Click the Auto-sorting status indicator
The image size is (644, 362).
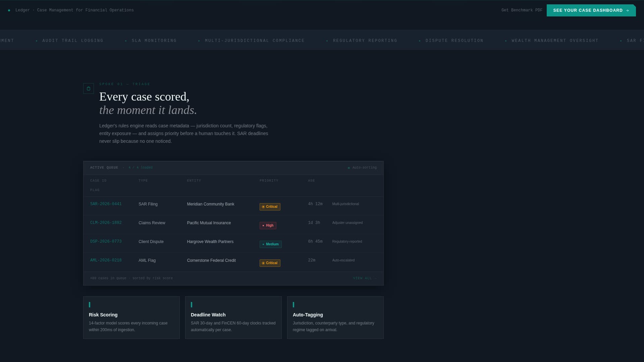[x=362, y=168]
